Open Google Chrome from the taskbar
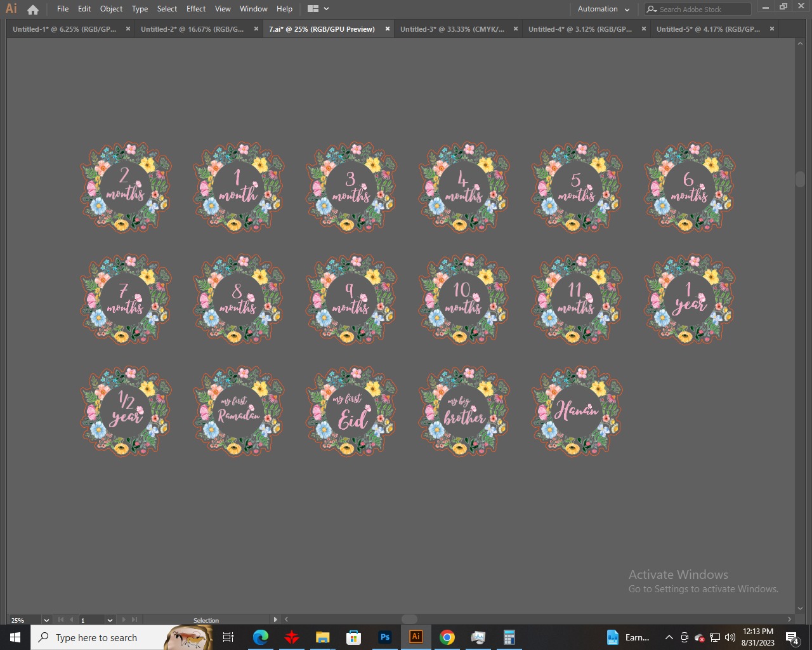Viewport: 812px width, 650px height. click(x=447, y=637)
